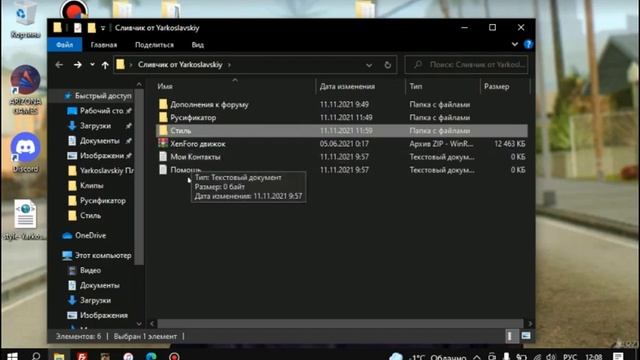Open Arizona Games desktop shortcut

[25, 90]
